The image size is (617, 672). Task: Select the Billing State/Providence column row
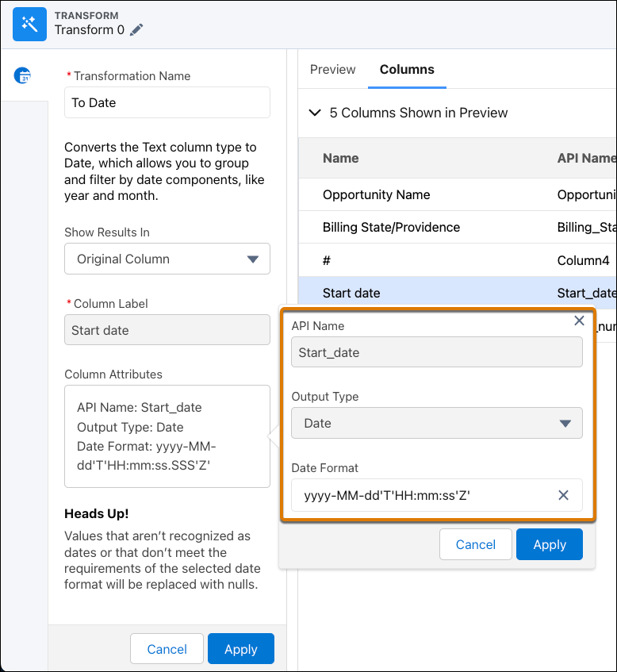(391, 227)
